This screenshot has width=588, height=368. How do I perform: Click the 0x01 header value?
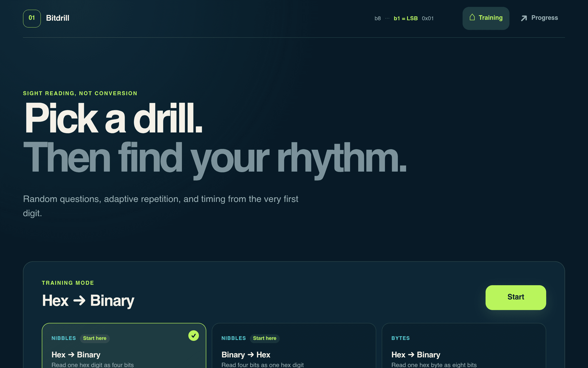(x=428, y=18)
